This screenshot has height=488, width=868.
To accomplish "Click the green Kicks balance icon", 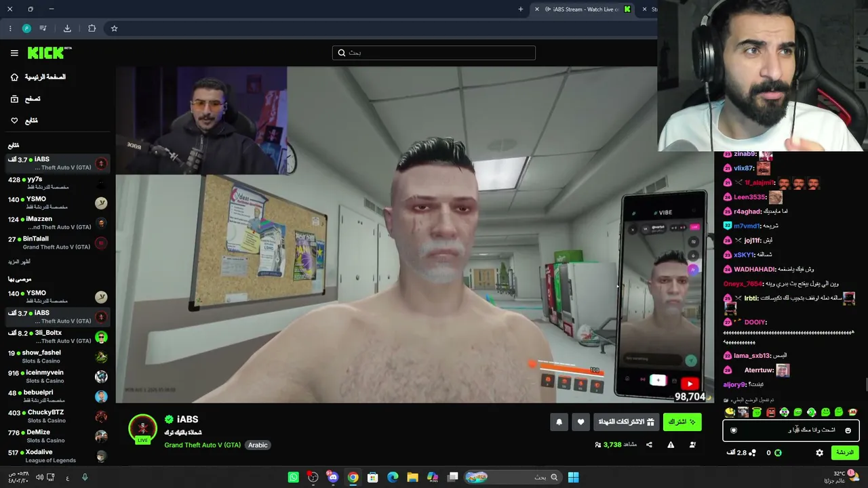I will click(x=778, y=453).
